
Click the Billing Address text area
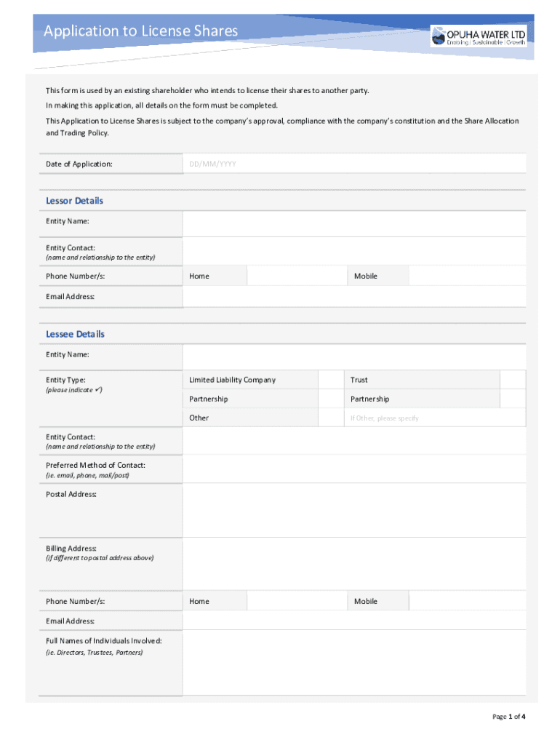(353, 564)
